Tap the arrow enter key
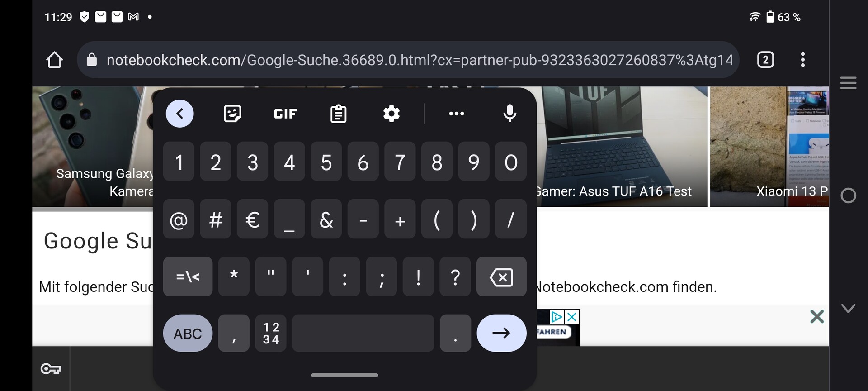Viewport: 868px width, 391px height. click(501, 334)
